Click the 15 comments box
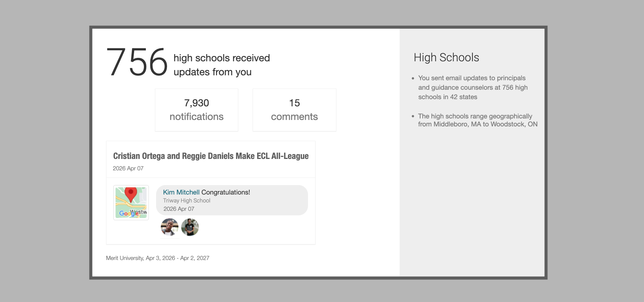The width and height of the screenshot is (644, 302). pyautogui.click(x=294, y=110)
